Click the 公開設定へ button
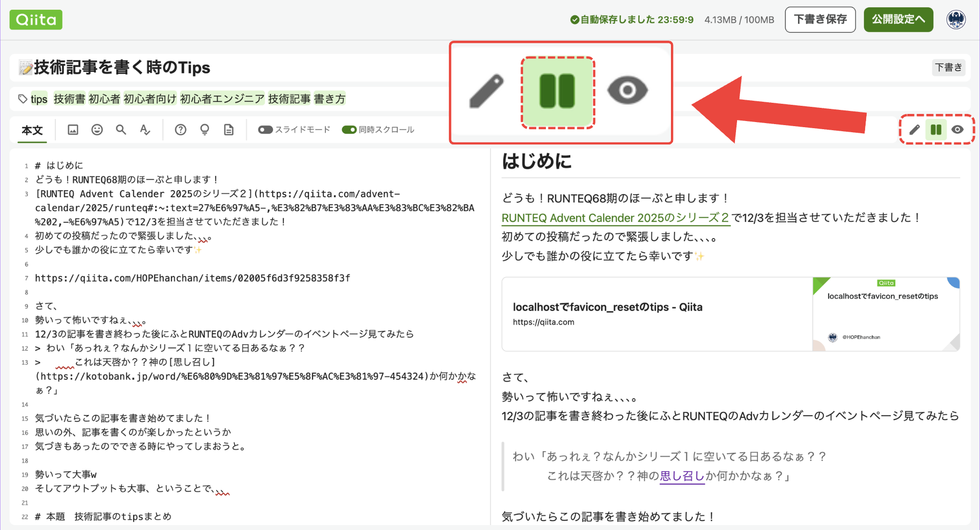The width and height of the screenshot is (980, 530). [x=898, y=19]
